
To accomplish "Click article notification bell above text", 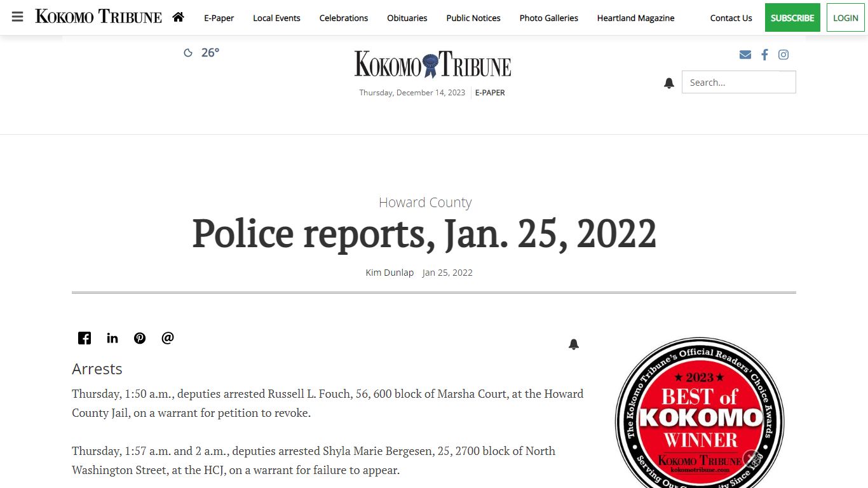I will pyautogui.click(x=574, y=344).
